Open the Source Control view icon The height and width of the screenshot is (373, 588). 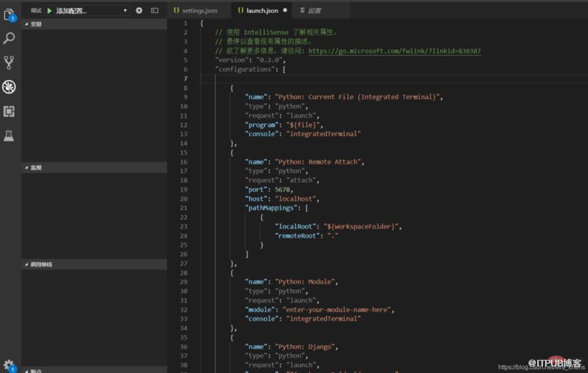point(9,62)
